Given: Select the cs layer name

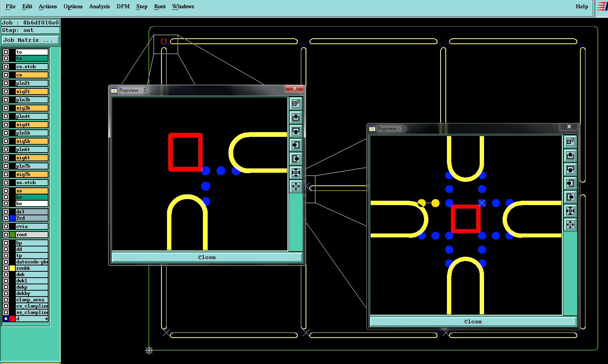Looking at the screenshot, I should click(32, 75).
